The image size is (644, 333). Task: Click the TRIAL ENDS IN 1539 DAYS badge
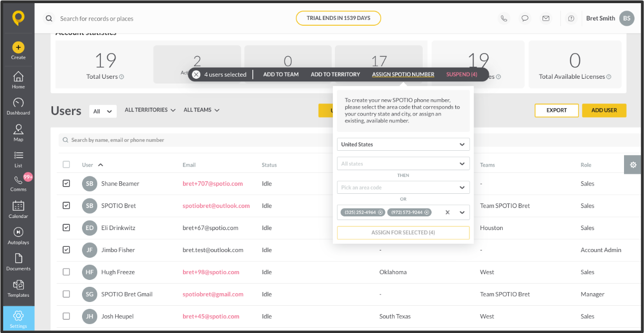pos(339,18)
